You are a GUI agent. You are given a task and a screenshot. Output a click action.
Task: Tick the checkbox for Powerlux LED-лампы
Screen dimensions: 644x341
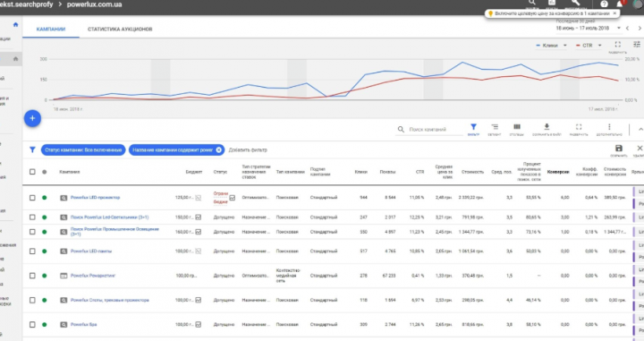(32, 251)
